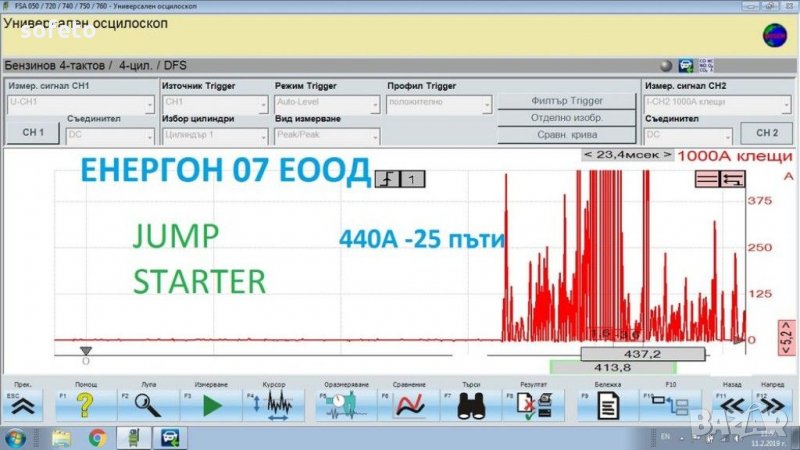Click the Търси binoculars icon

click(471, 405)
